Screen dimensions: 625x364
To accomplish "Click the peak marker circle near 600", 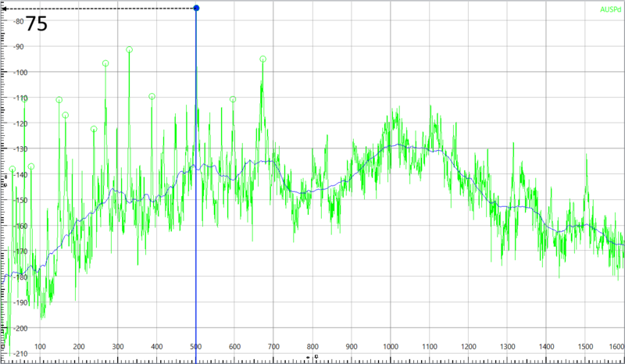I will click(233, 99).
